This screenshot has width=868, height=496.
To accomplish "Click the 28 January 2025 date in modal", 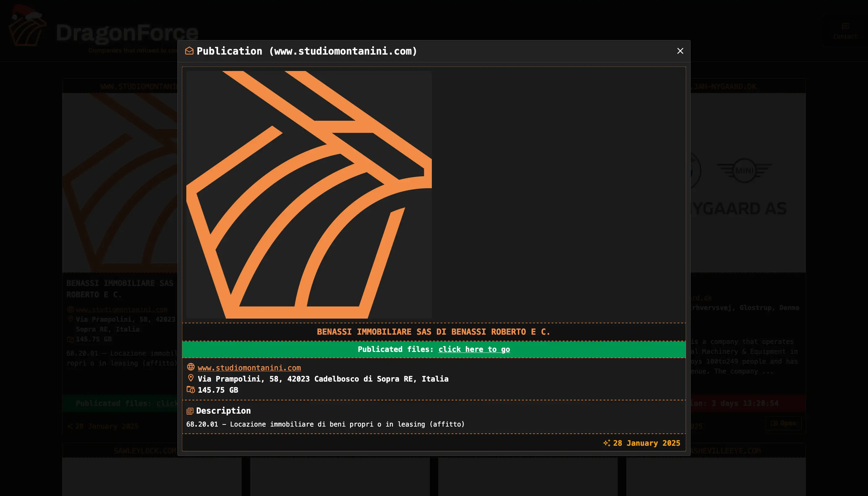I will click(646, 443).
